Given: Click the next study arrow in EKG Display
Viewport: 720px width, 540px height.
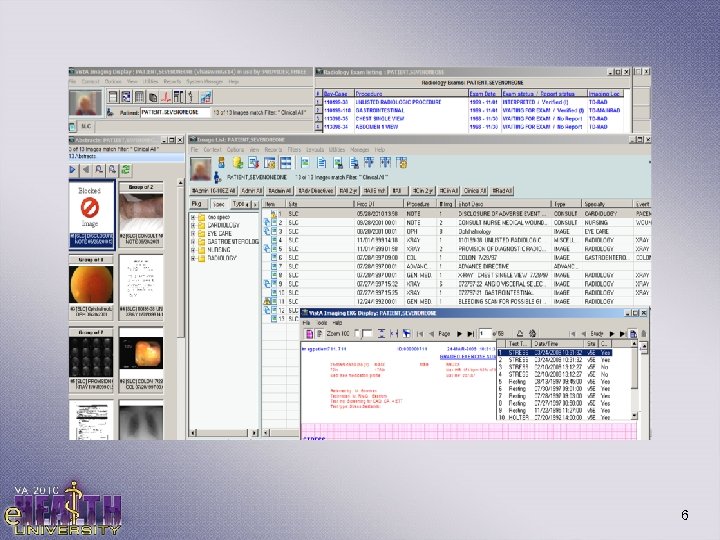Looking at the screenshot, I should tap(611, 334).
